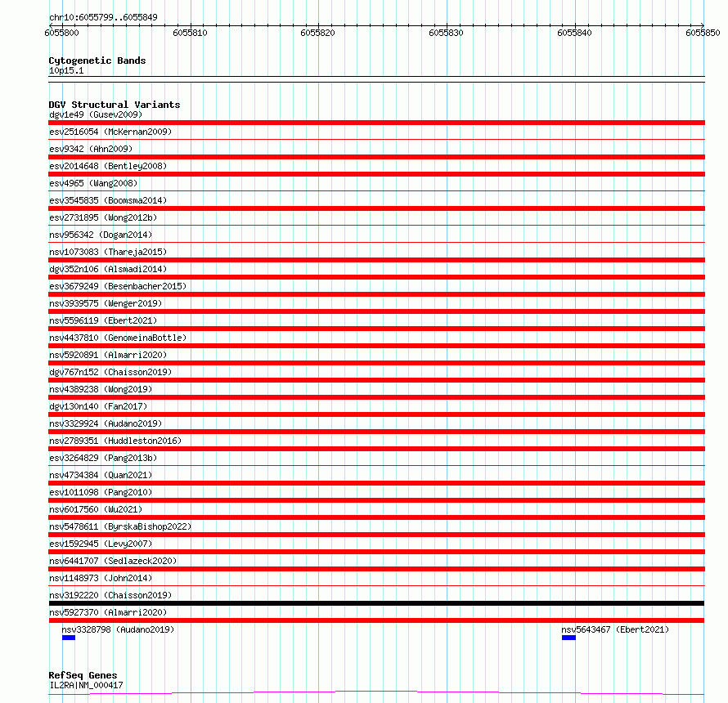Open variant esv1592945 (Levy2007)

101,544
